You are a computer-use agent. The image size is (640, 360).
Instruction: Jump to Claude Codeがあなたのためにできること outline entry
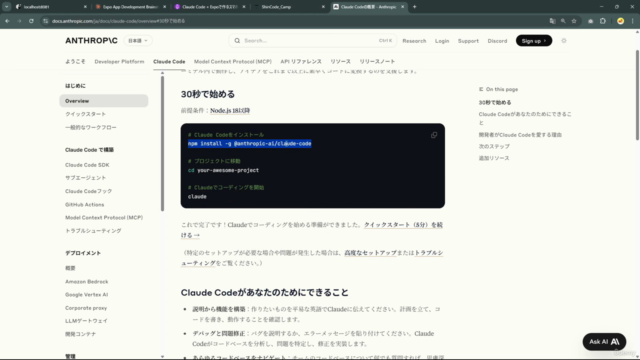tap(525, 118)
